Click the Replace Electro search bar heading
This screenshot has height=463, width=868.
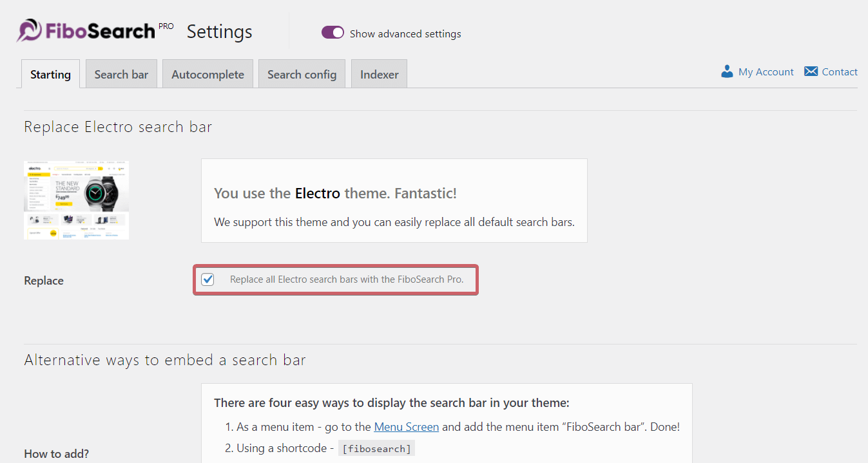coord(118,127)
